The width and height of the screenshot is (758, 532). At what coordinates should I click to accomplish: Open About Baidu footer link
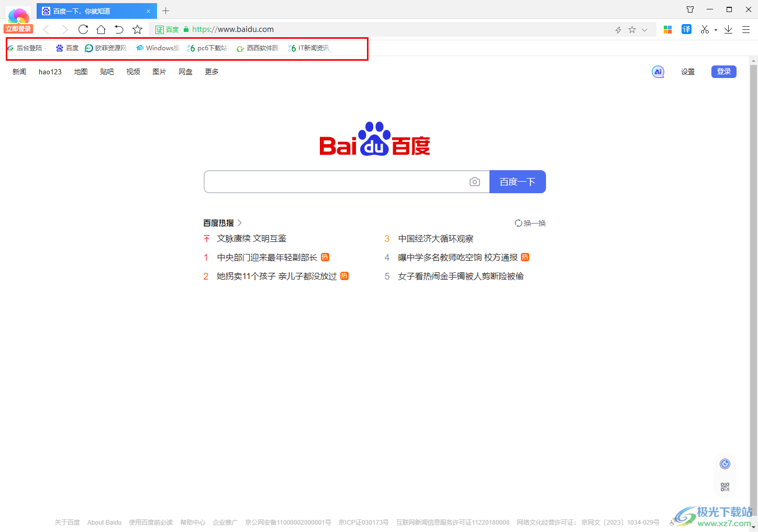(x=104, y=523)
